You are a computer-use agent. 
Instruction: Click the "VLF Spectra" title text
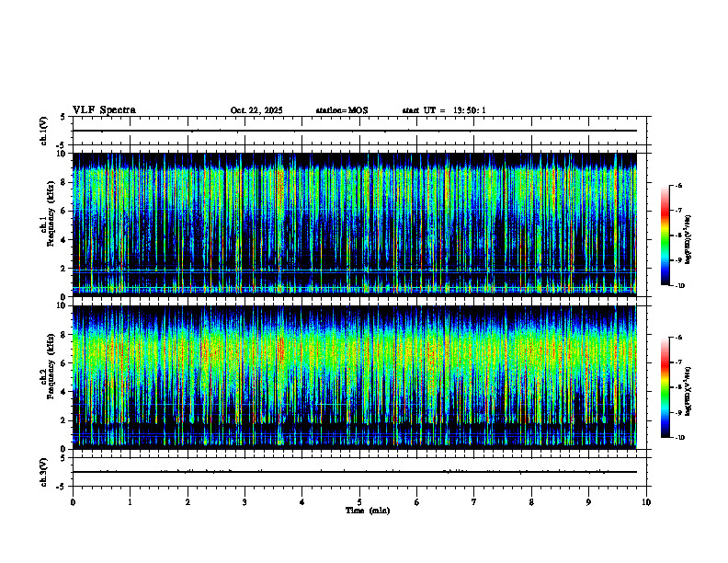pos(104,110)
